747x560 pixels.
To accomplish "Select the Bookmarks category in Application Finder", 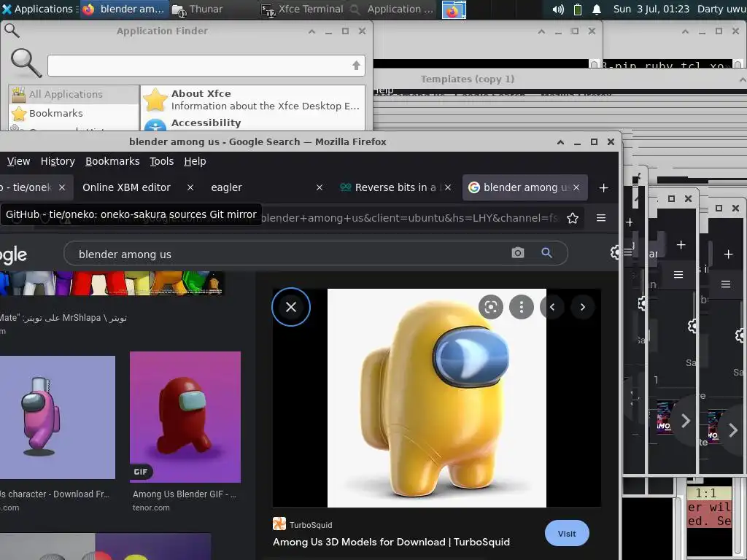I will 74,113.
